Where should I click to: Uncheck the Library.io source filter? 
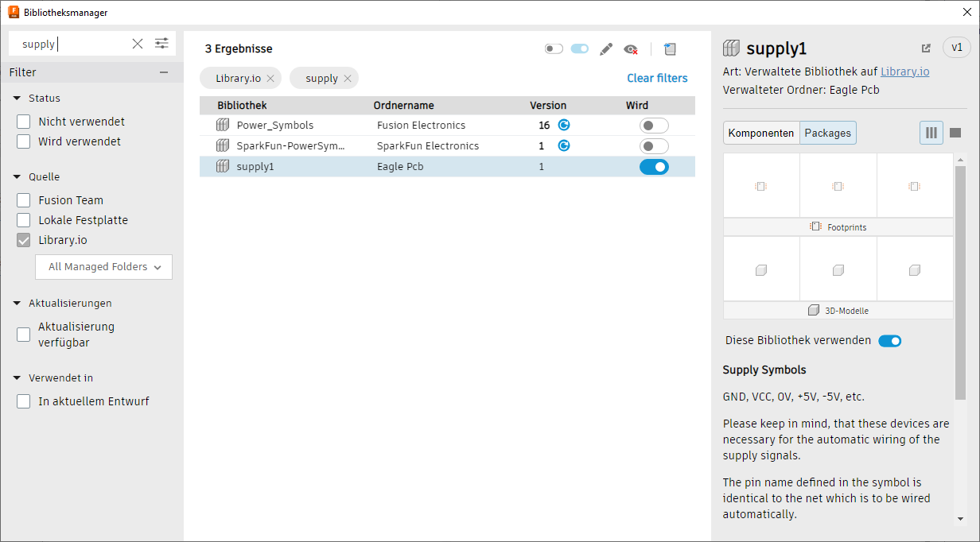click(x=23, y=239)
